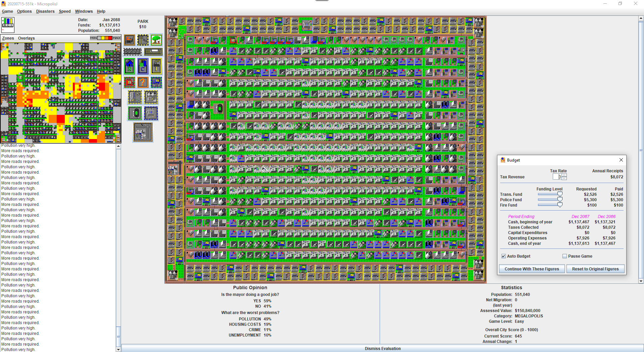This screenshot has height=352, width=644.
Task: Select the Police Department tool
Action: coord(156,82)
